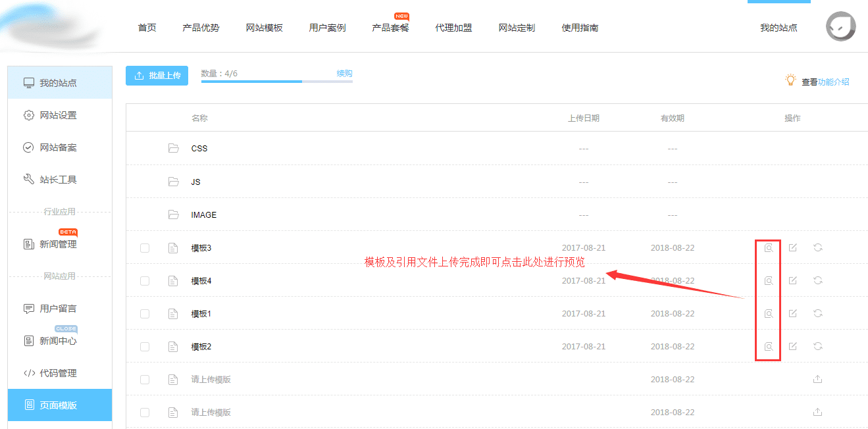
Task: Click the 模板1 file name
Action: [201, 314]
